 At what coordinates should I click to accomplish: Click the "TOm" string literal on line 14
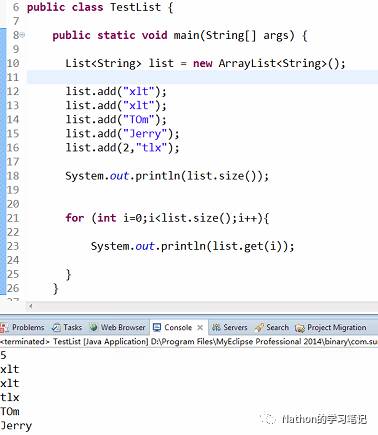click(139, 119)
